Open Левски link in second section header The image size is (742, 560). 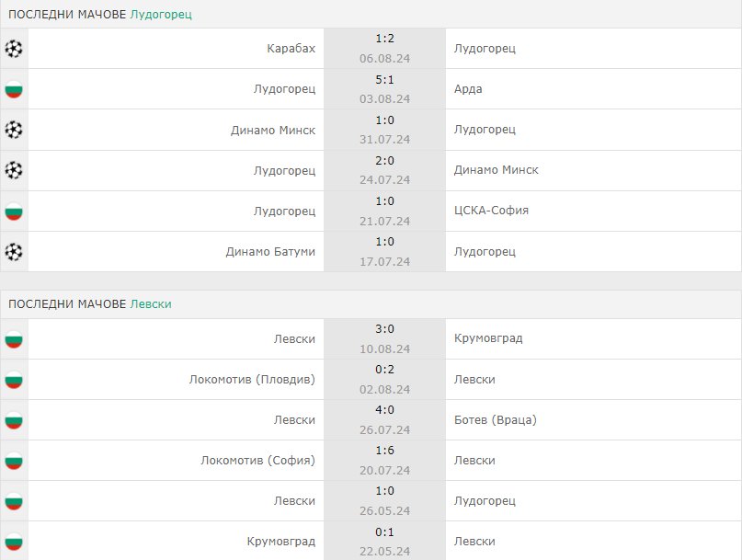pyautogui.click(x=151, y=303)
